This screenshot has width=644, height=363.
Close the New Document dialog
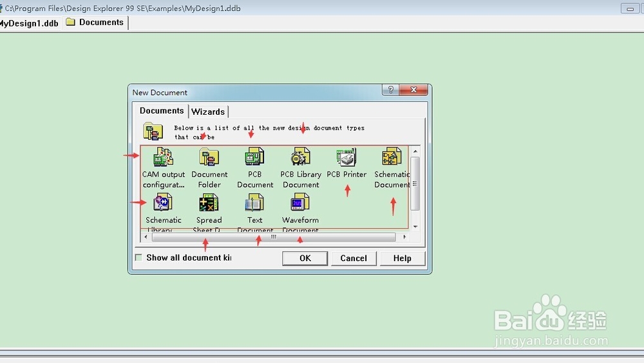click(x=413, y=90)
